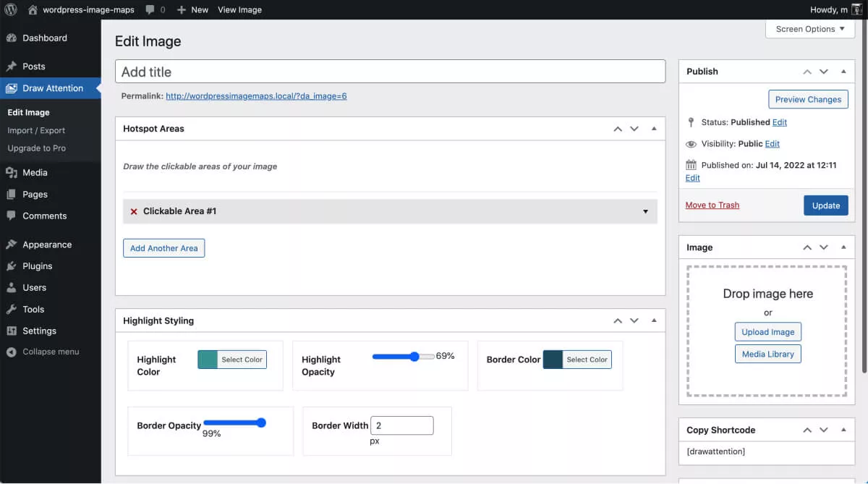The height and width of the screenshot is (484, 868).
Task: Click the home icon for wordpress-image-maps
Action: click(33, 9)
